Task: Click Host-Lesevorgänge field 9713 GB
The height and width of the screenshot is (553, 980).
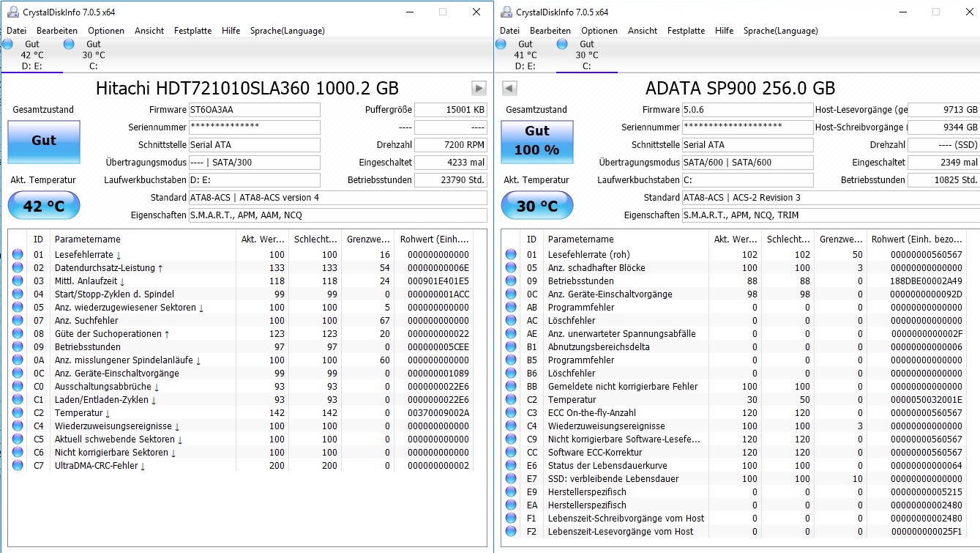Action: (944, 110)
